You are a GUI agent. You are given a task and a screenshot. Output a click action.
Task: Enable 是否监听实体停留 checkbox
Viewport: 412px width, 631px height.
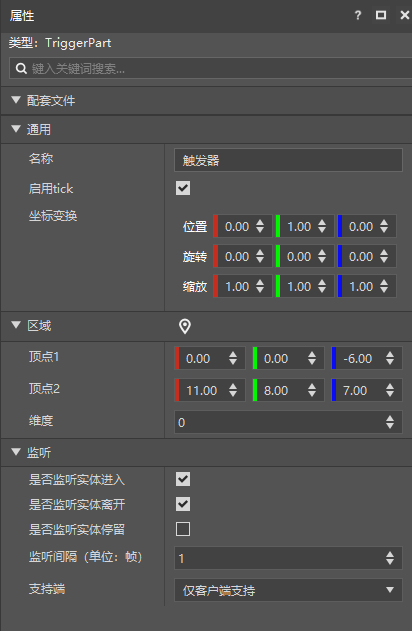(x=183, y=529)
